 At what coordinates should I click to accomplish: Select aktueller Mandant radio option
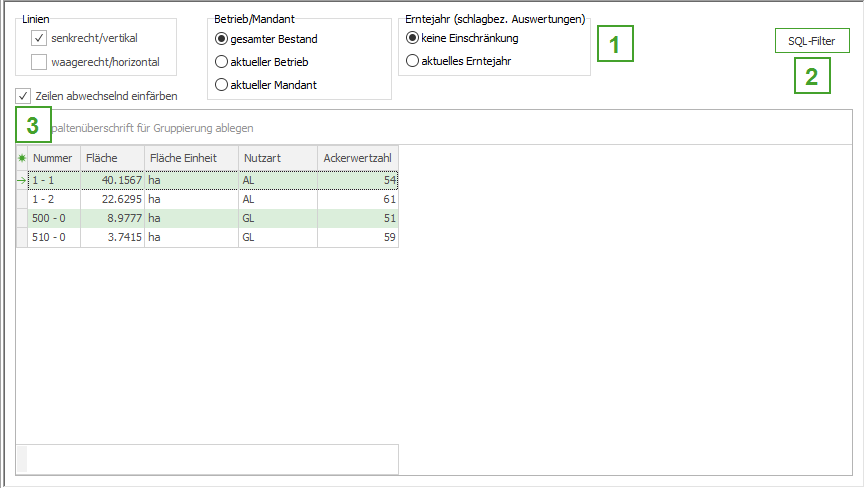222,85
